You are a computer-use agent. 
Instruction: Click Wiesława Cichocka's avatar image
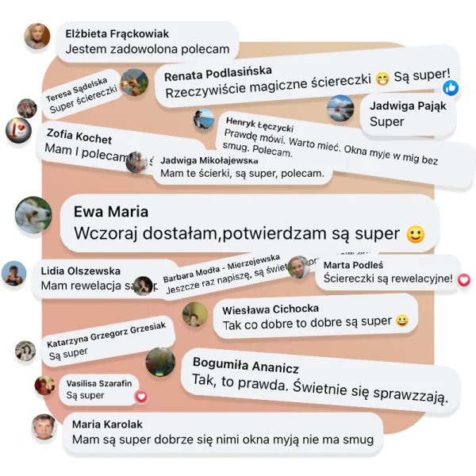[195, 314]
